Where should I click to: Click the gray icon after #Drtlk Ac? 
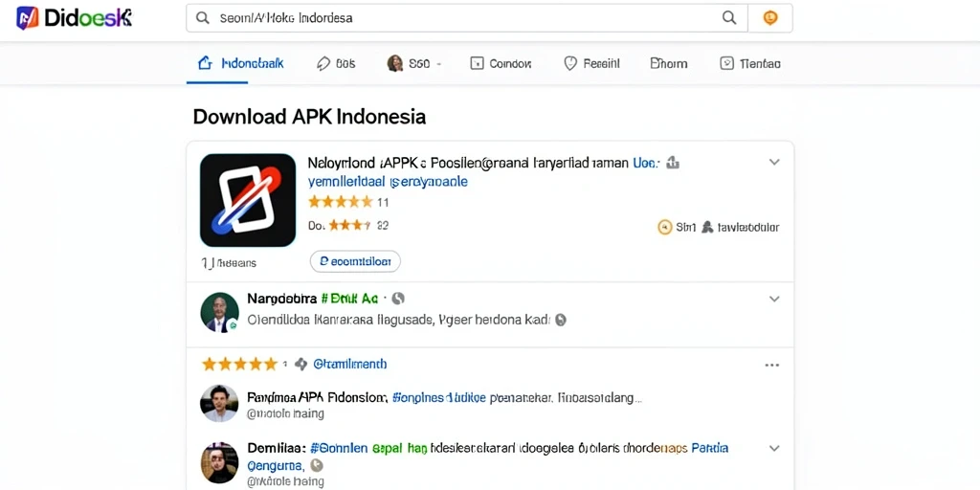pos(398,299)
